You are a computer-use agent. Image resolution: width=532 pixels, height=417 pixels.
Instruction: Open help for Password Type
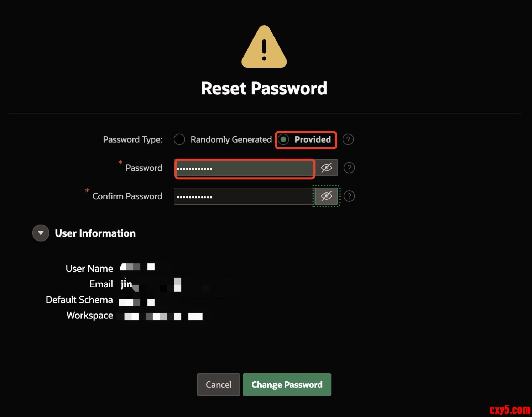(x=348, y=139)
